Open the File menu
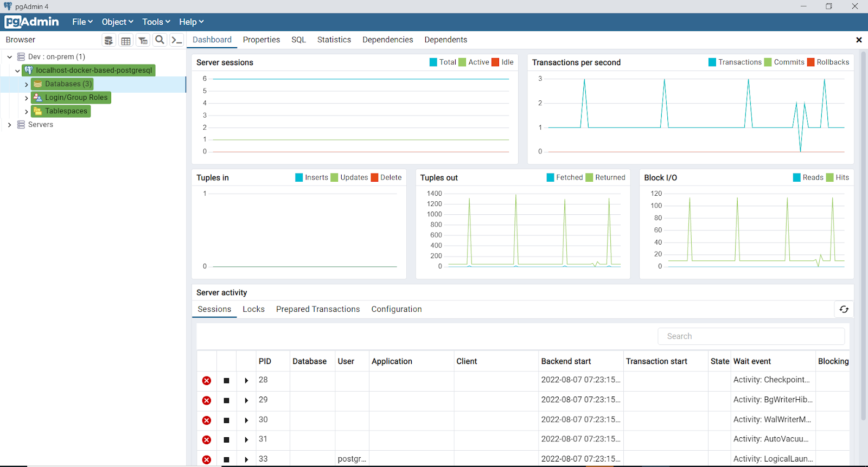Viewport: 868px width, 467px height. point(82,22)
